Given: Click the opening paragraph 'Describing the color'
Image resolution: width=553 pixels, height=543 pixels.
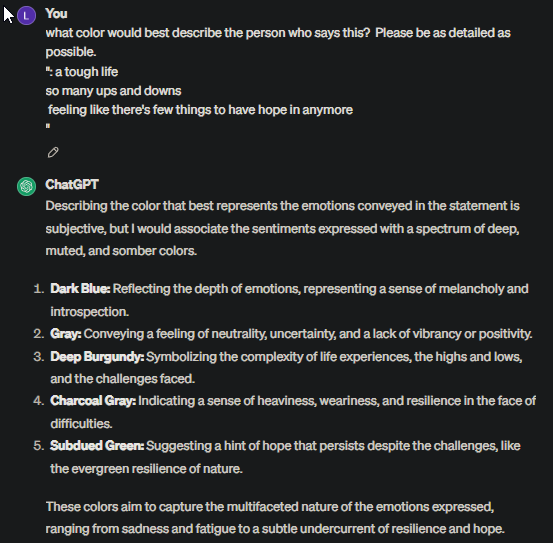Looking at the screenshot, I should tap(282, 228).
